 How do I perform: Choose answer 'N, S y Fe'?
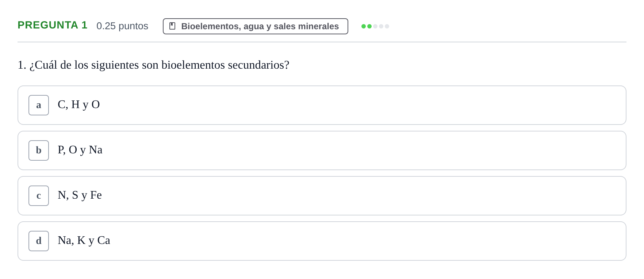point(80,195)
